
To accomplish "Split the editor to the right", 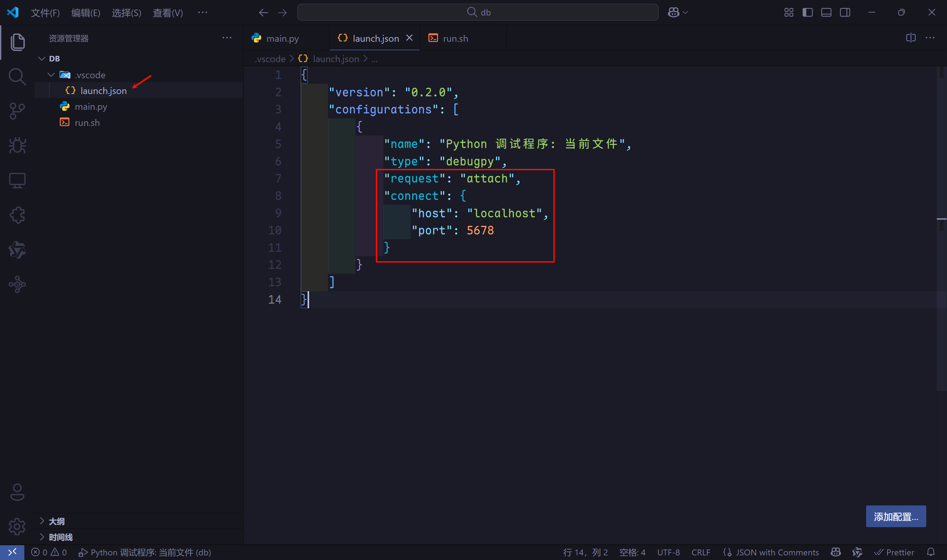I will (x=911, y=38).
